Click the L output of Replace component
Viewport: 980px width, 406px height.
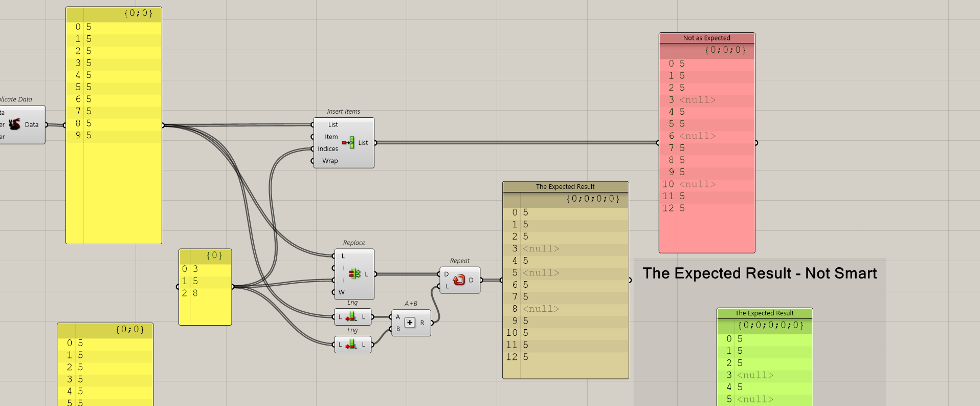366,274
